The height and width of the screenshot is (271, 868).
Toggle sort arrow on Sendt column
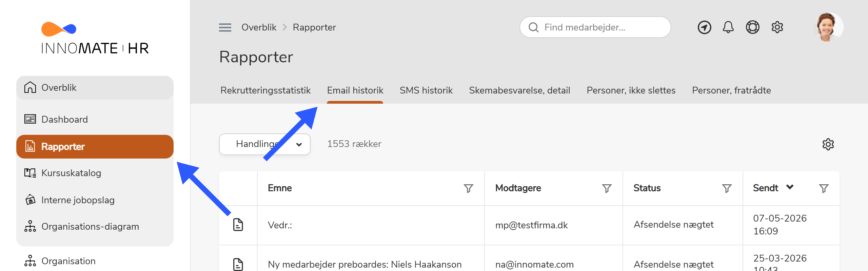(790, 187)
